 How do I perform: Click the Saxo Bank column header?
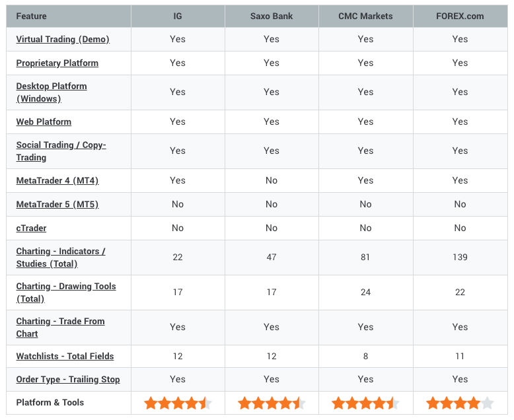[x=272, y=16]
